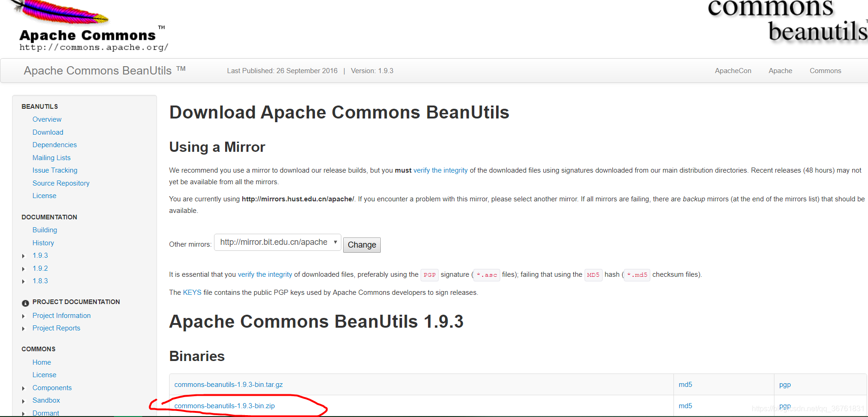Expand the Components section under COMMONS
Screen dimensions: 868x417
click(24, 388)
